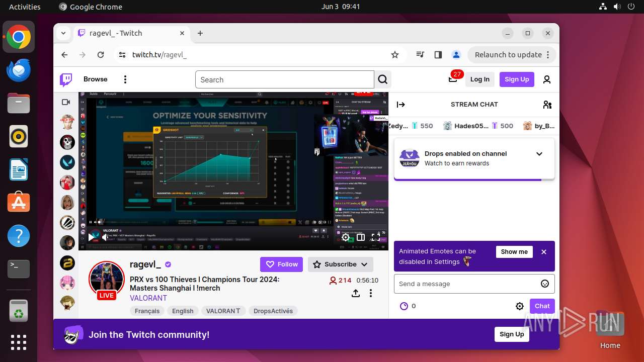
Task: Open the Browse page
Action: click(96, 79)
